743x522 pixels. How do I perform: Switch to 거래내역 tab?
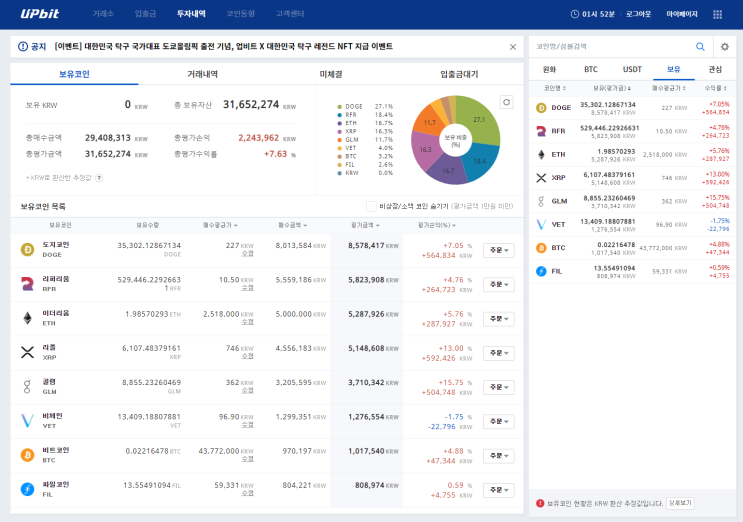(202, 74)
